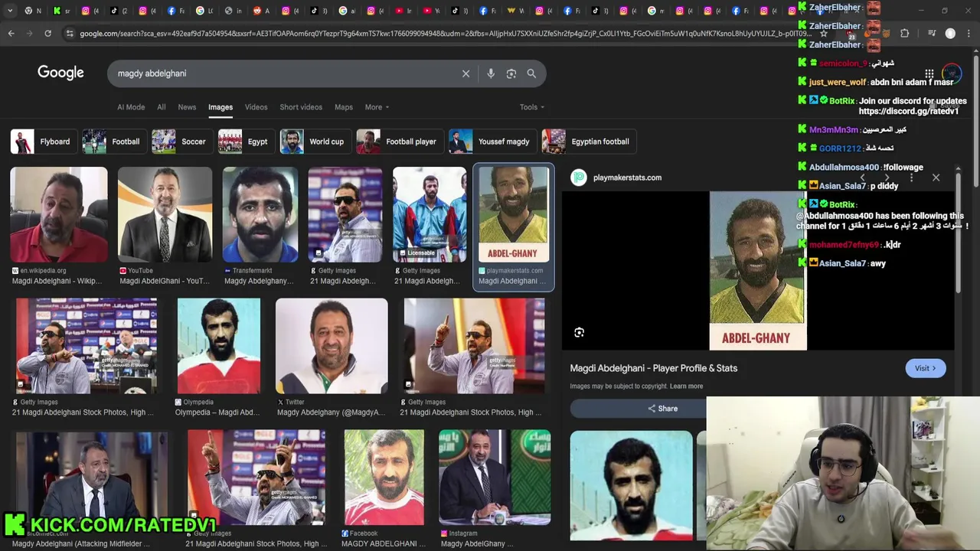Open the related image below Share button
Screen dimensions: 980x551
click(631, 486)
